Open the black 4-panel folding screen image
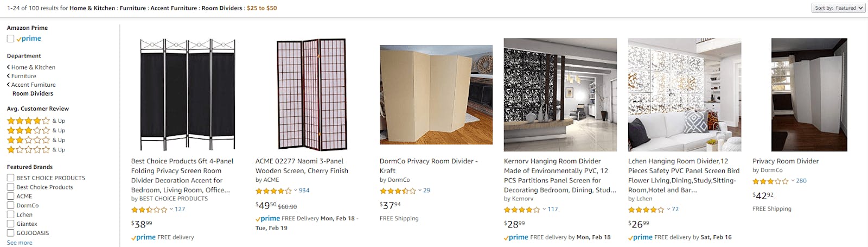 point(187,94)
